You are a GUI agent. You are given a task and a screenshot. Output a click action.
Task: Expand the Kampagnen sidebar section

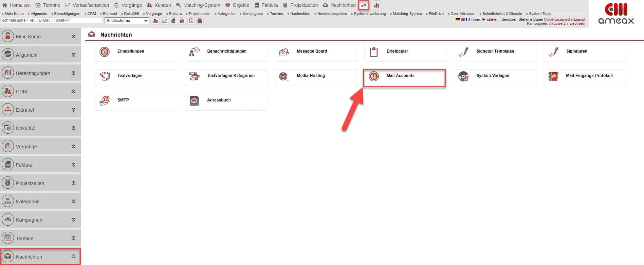[x=73, y=220]
